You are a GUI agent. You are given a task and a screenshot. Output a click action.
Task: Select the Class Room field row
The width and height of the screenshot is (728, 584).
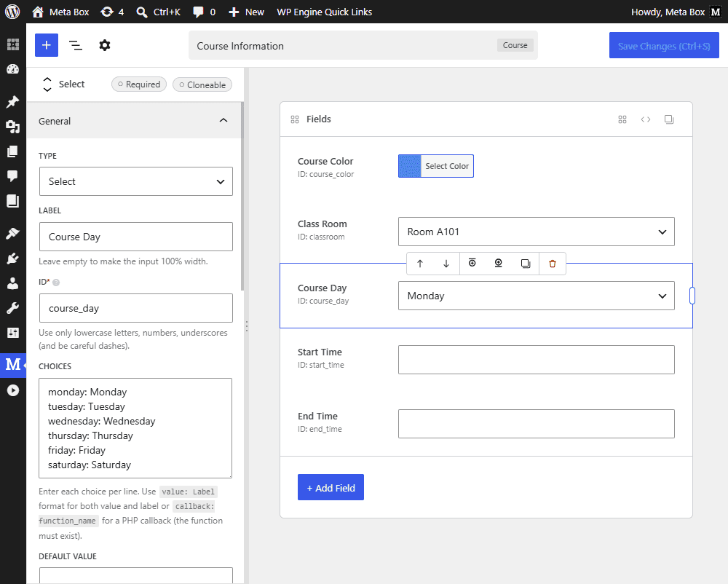point(486,231)
